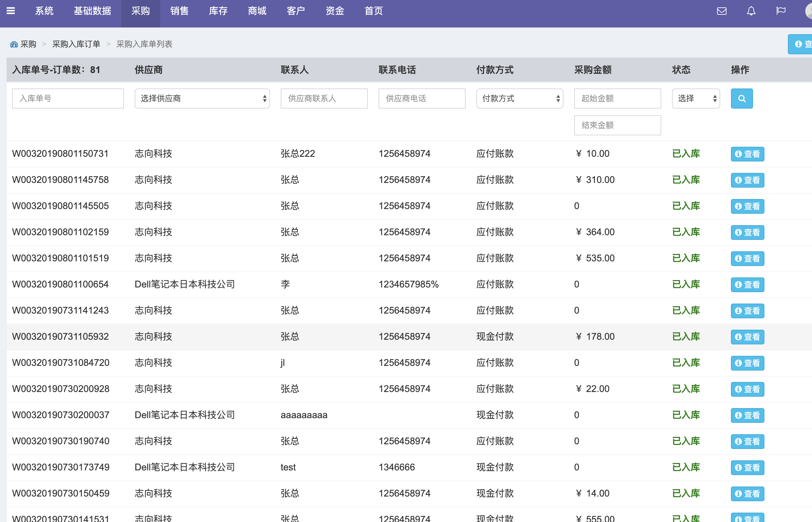Click amount ¥ 535.00

595,258
